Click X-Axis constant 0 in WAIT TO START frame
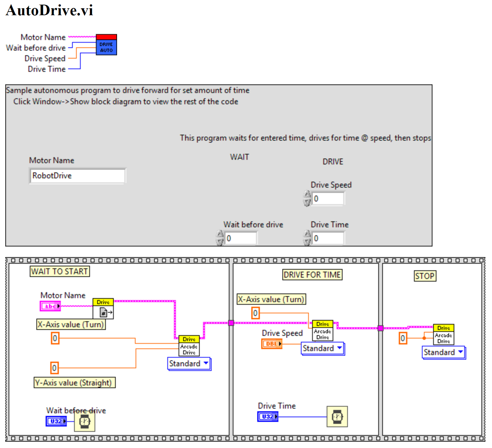Viewport: 492px width, 448px height. point(55,338)
